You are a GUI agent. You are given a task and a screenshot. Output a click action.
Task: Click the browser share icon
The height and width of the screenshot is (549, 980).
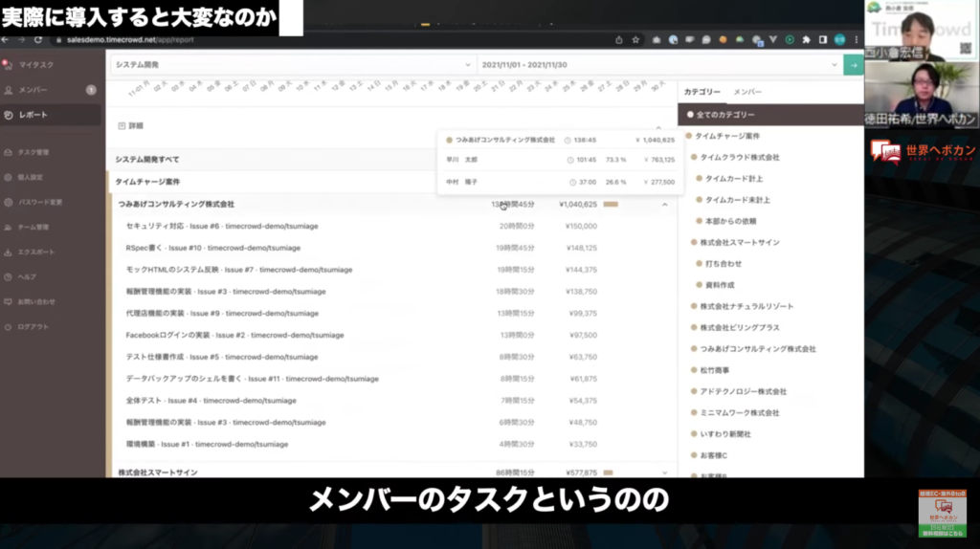(619, 40)
